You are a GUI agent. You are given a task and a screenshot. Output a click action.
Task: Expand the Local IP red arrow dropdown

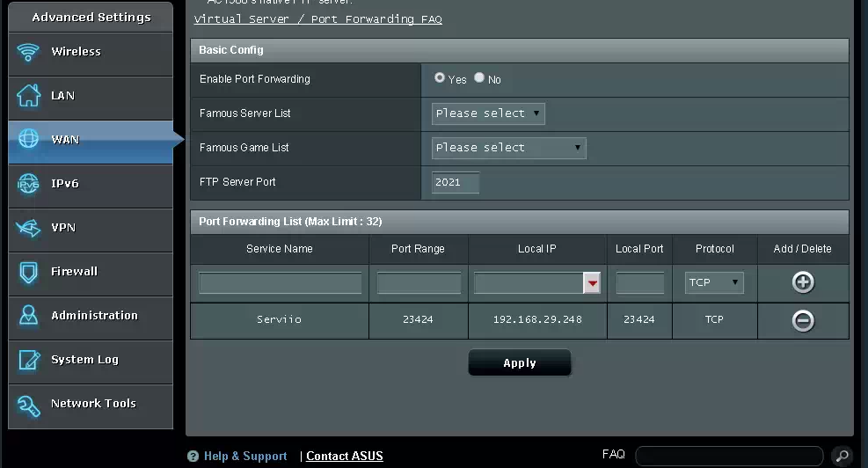tap(593, 282)
